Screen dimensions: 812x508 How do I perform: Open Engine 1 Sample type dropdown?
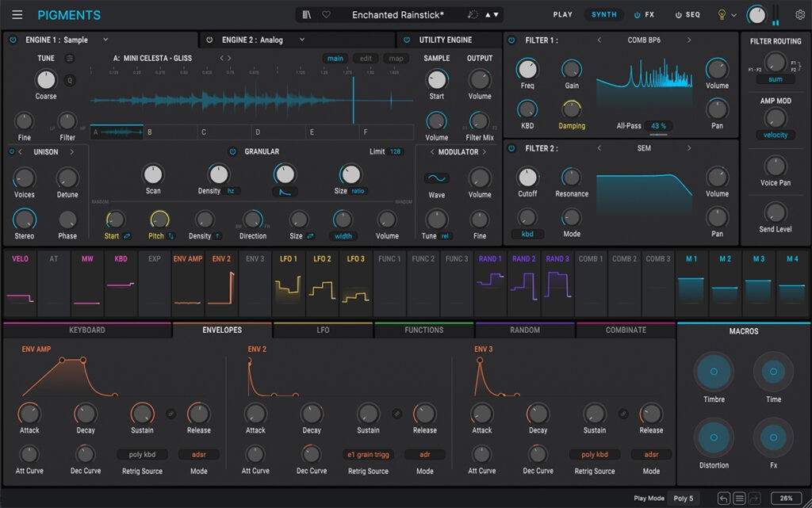(x=105, y=40)
